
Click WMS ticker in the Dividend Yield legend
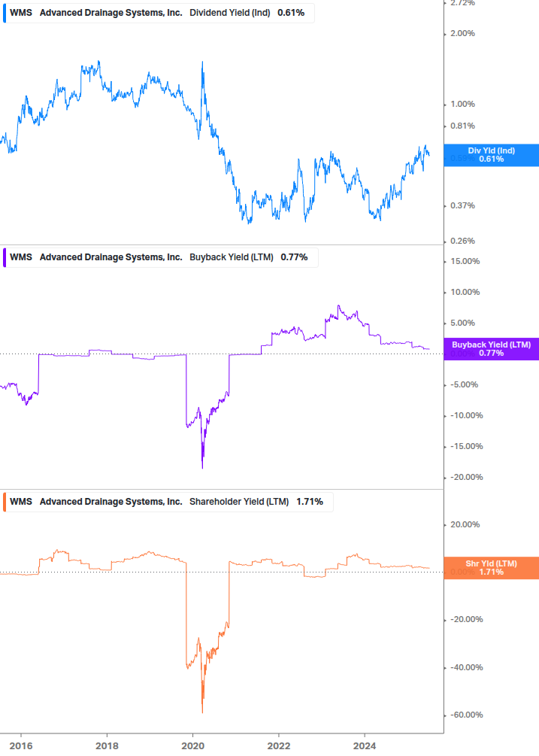pyautogui.click(x=21, y=13)
